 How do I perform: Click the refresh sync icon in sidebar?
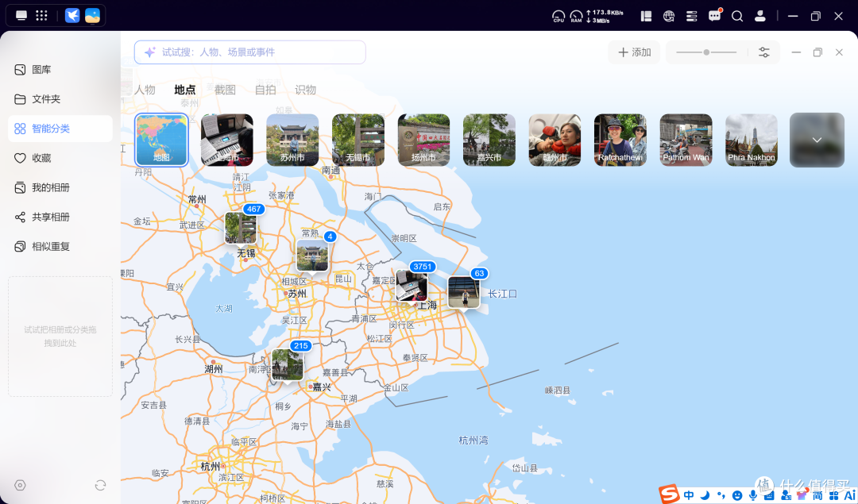100,485
